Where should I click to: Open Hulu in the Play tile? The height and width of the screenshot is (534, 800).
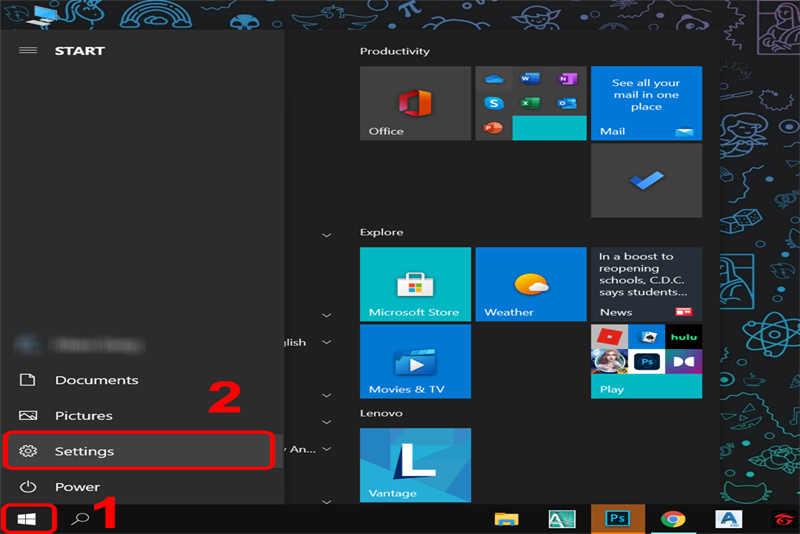pos(684,337)
